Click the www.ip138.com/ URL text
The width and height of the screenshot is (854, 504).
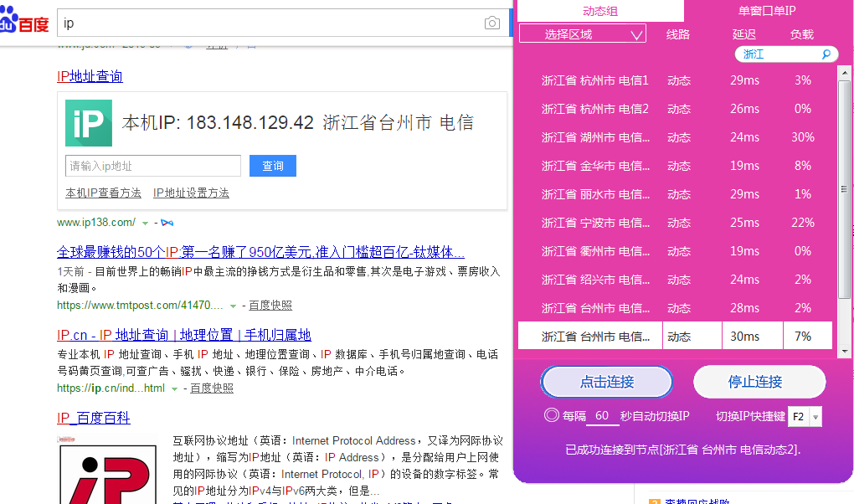(x=96, y=223)
